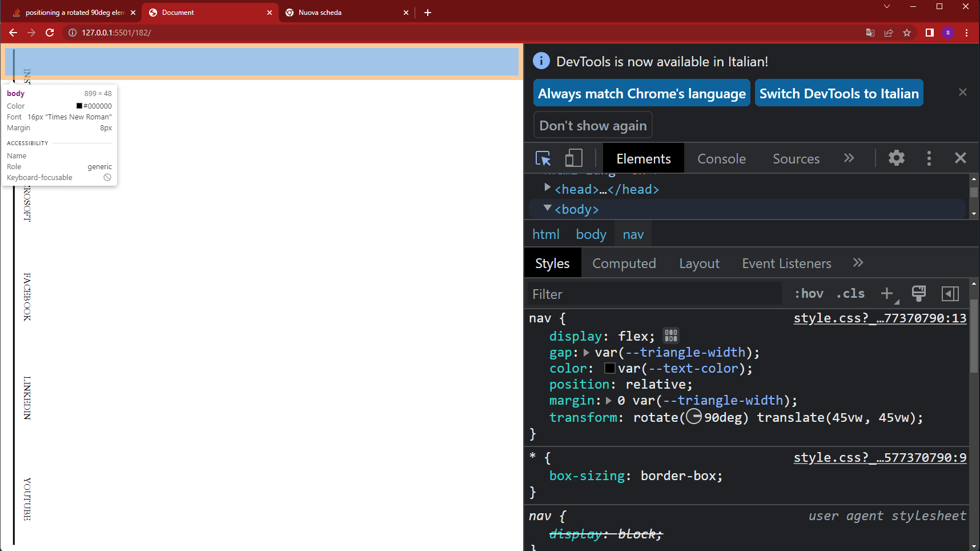The width and height of the screenshot is (980, 551).
Task: Go forward to the next page
Action: pyautogui.click(x=31, y=33)
